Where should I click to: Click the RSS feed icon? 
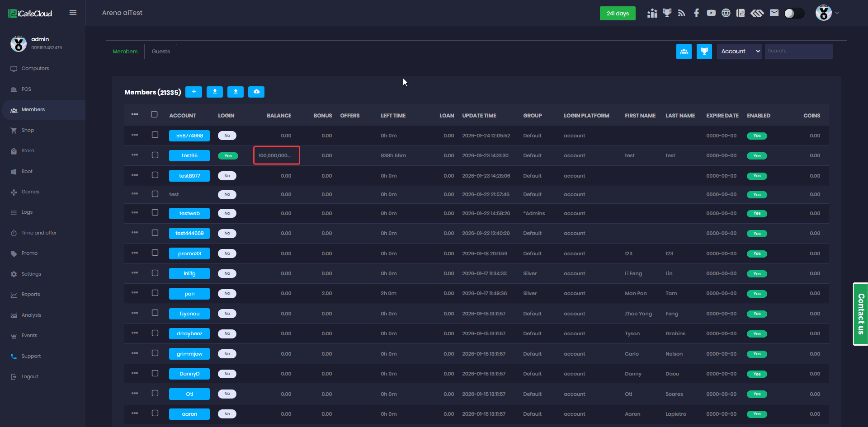[x=681, y=13]
